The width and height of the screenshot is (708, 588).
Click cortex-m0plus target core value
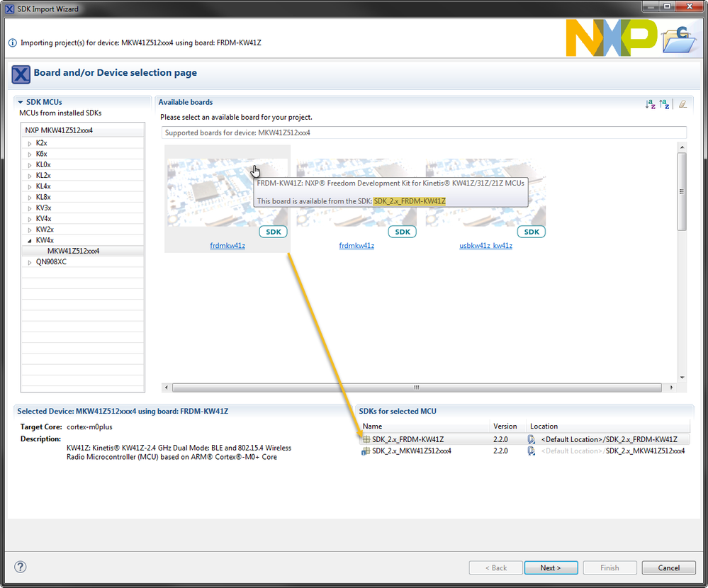(89, 427)
